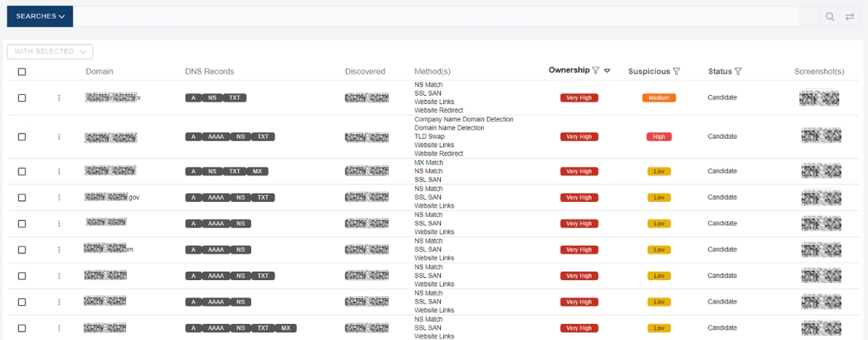
Task: Toggle the select-all checkbox in table header
Action: click(x=22, y=71)
